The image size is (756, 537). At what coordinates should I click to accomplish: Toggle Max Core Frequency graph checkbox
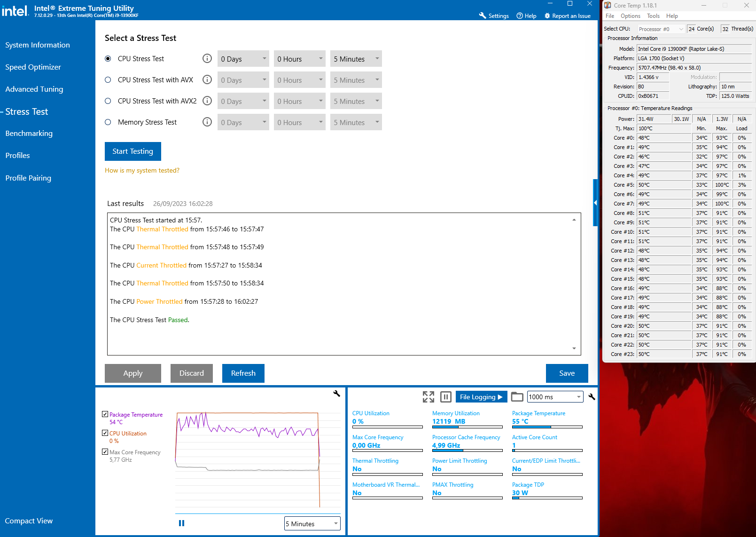(x=105, y=452)
